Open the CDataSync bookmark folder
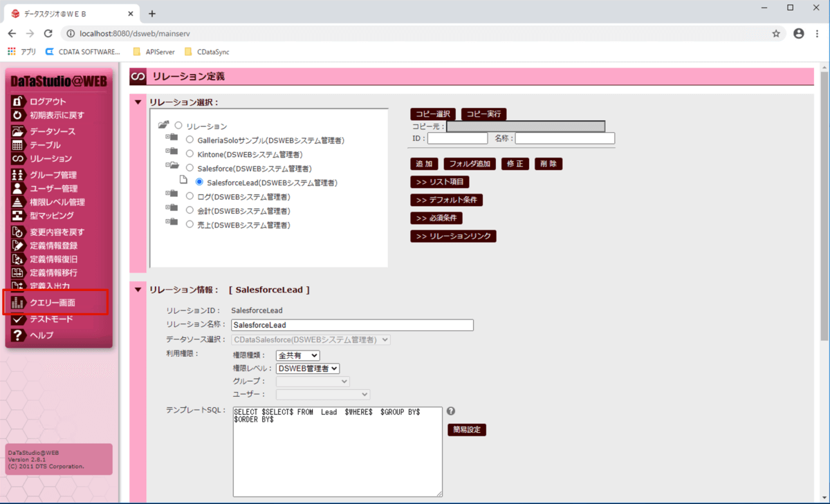 (x=206, y=52)
